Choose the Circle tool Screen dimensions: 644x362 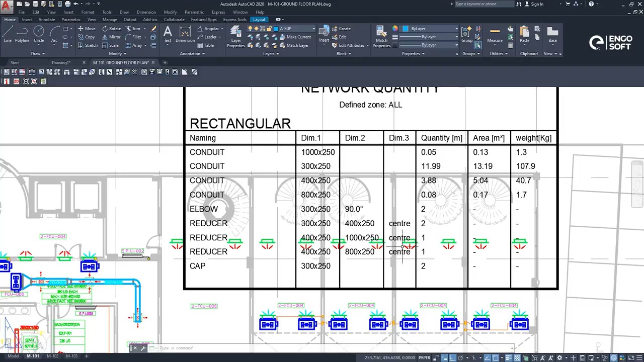[x=39, y=34]
